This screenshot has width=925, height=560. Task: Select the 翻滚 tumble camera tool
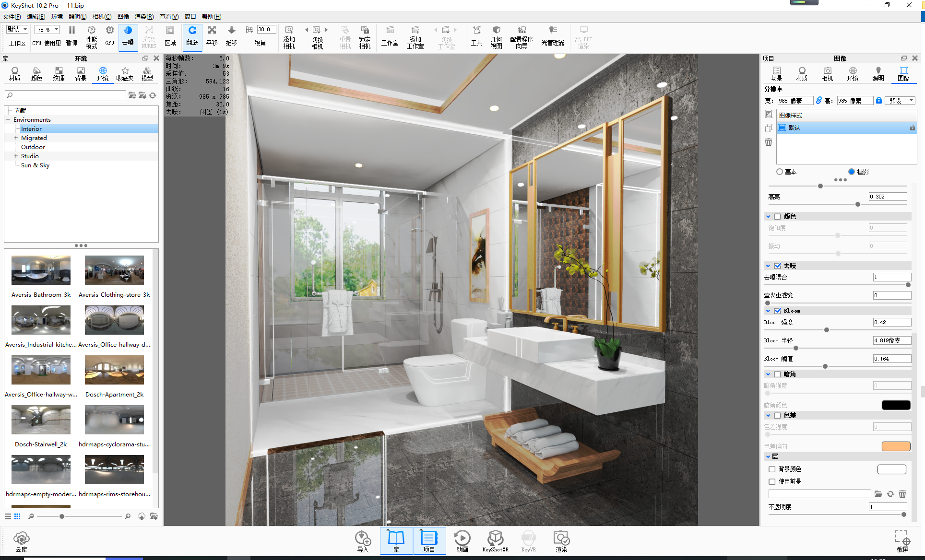[192, 35]
